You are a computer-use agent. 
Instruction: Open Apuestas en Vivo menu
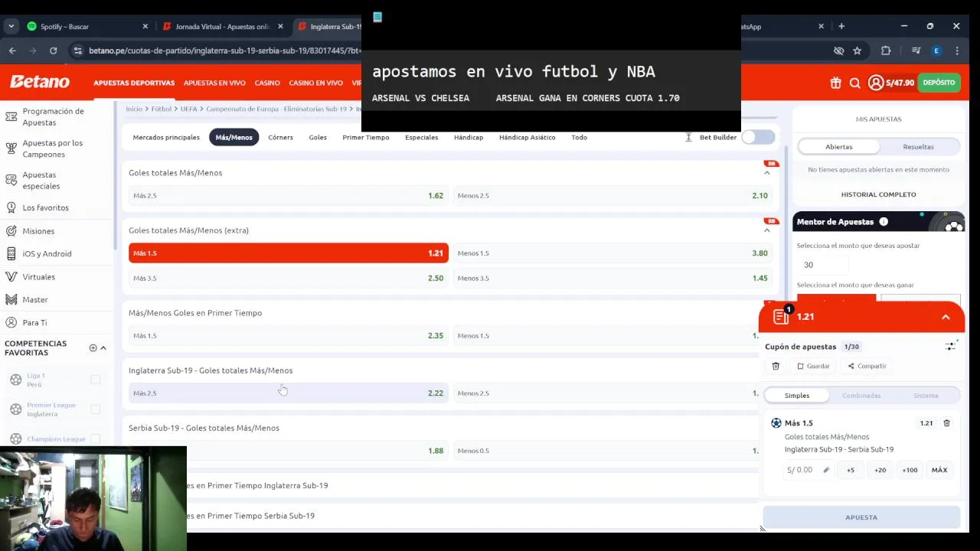click(x=214, y=83)
